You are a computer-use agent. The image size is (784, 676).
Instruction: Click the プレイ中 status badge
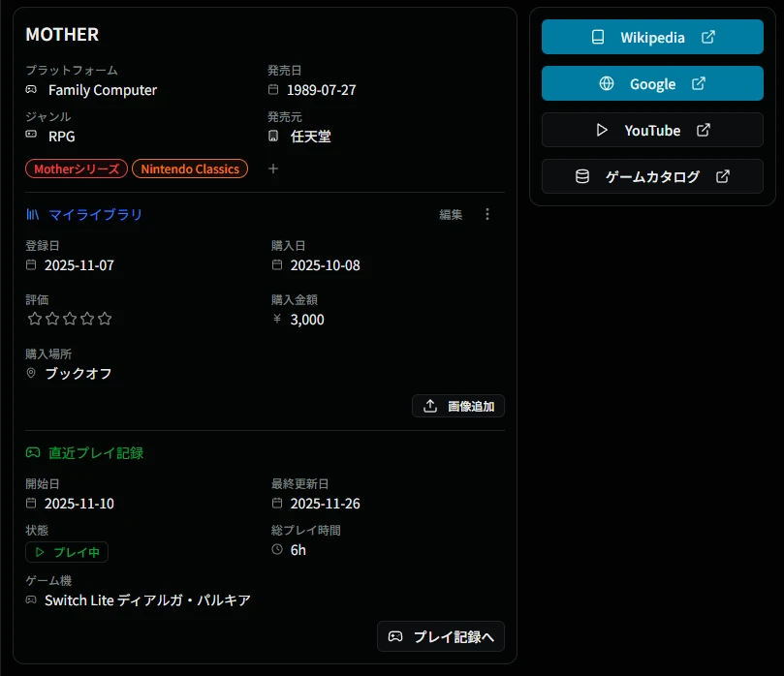coord(67,552)
